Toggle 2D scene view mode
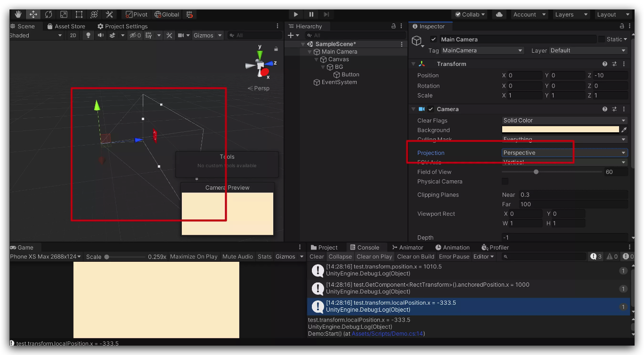This screenshot has width=644, height=355. coord(73,35)
